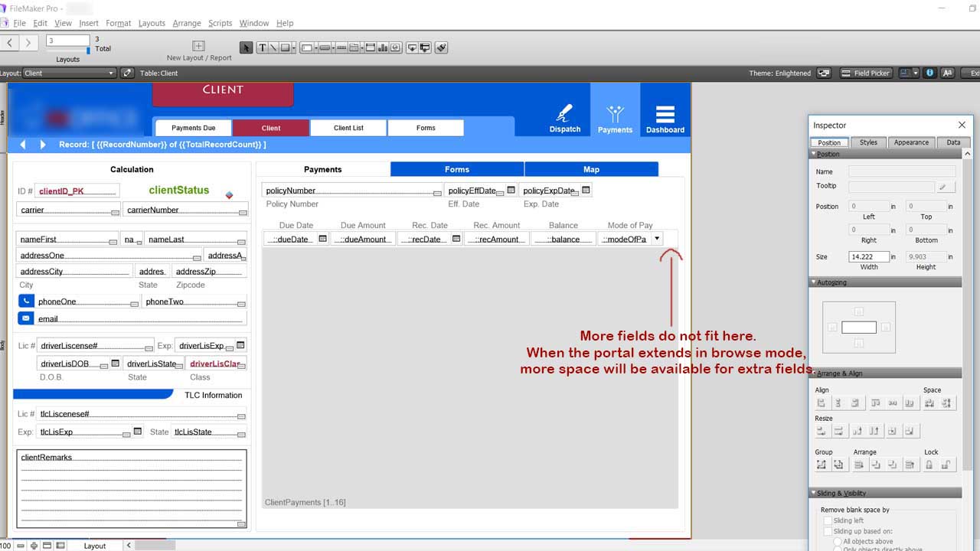Collapse the Sliding & Visibility section
The height and width of the screenshot is (551, 980).
pyautogui.click(x=814, y=494)
